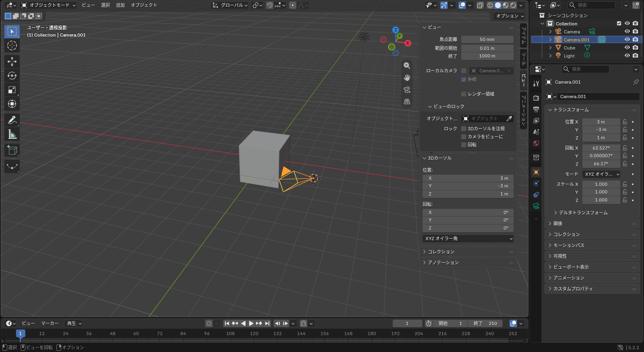The height and width of the screenshot is (352, 644).
Task: Toggle camera view with the camera icon
Action: pyautogui.click(x=407, y=90)
